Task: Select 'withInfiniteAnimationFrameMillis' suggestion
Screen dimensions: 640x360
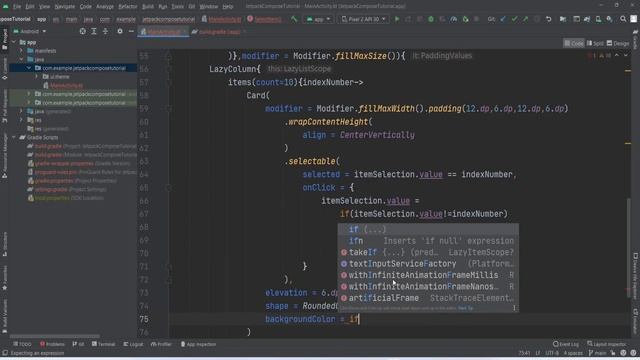Action: point(428,275)
